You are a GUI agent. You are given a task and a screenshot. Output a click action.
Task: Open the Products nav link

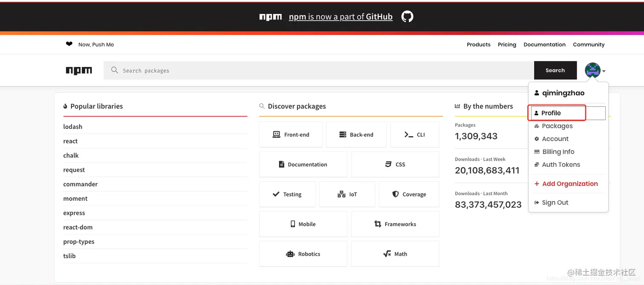point(479,44)
